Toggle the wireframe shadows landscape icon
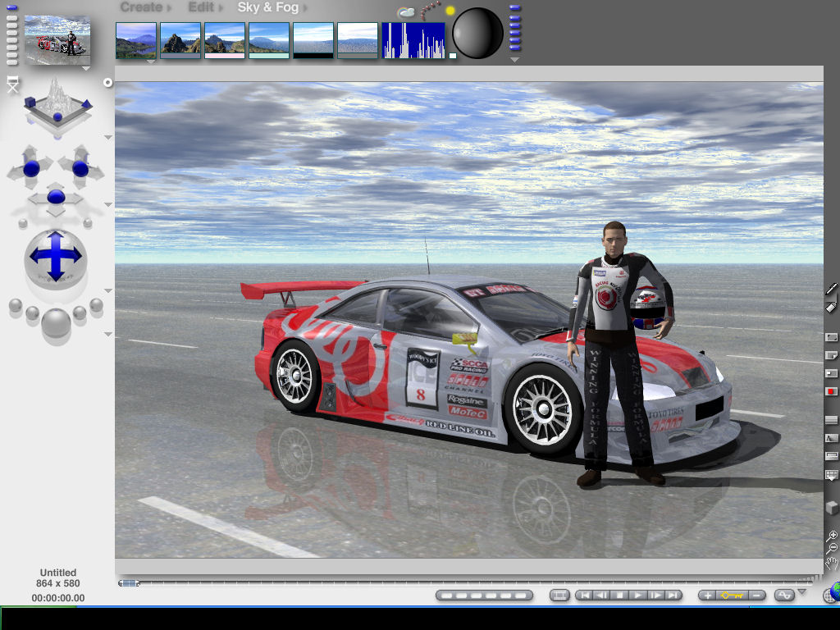The image size is (840, 630). pos(831,438)
